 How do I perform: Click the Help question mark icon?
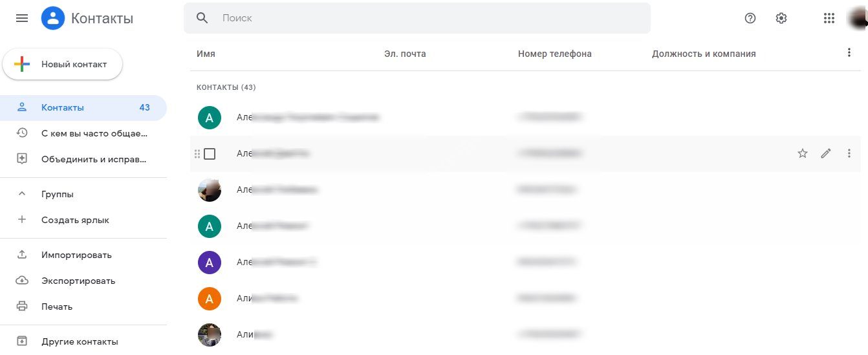[x=750, y=18]
